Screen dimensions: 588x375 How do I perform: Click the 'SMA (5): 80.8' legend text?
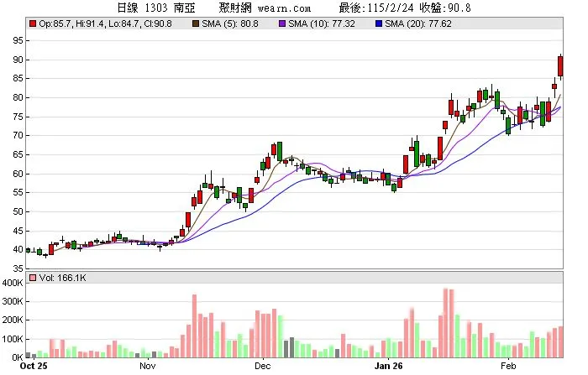click(x=230, y=23)
